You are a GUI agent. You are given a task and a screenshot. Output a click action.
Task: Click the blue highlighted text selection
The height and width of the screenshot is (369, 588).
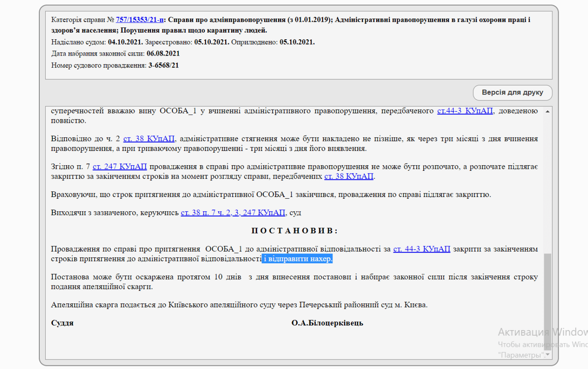pyautogui.click(x=297, y=259)
